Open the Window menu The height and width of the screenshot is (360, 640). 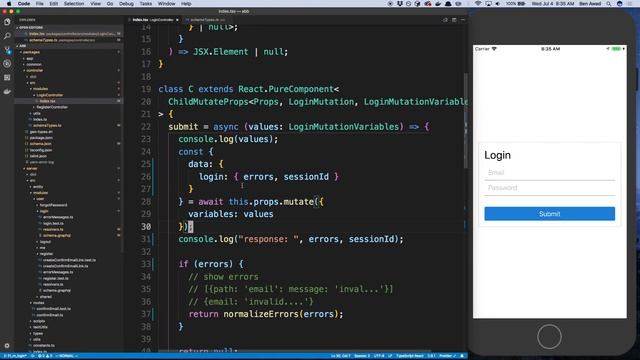click(x=166, y=4)
